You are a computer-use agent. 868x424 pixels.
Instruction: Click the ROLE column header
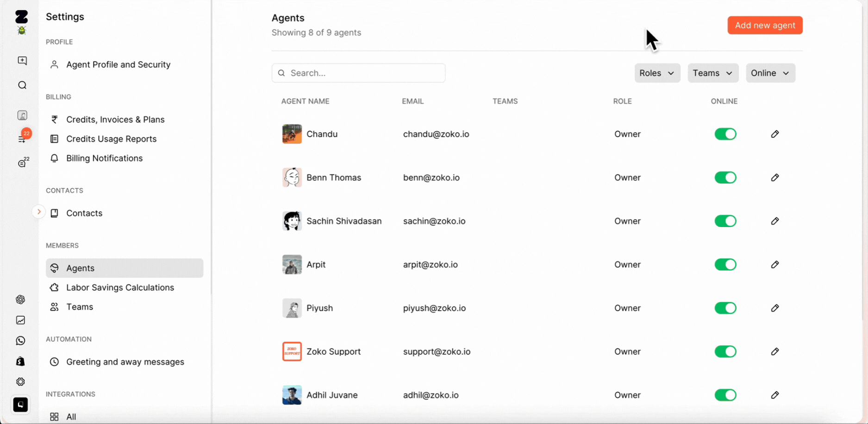coord(623,101)
